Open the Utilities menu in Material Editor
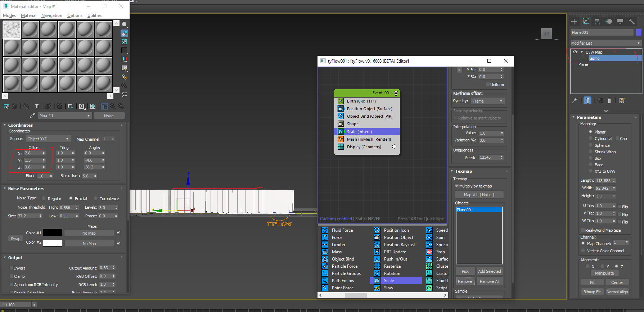Viewport: 644px width, 312px height. point(94,15)
